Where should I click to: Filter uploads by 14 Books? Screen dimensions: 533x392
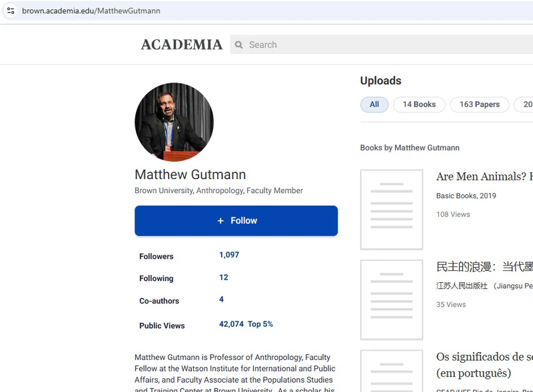(419, 104)
